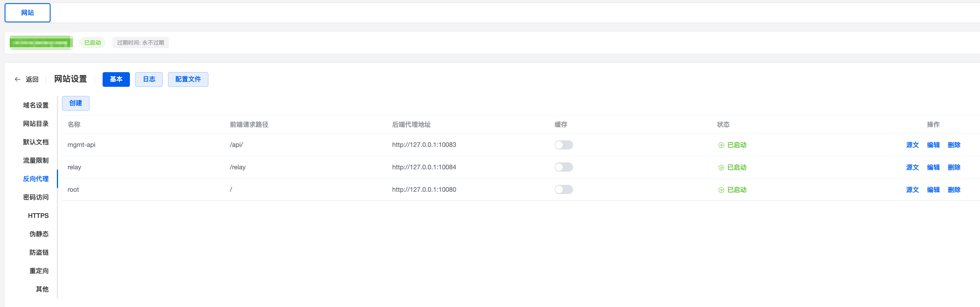Switch to the 基本 tab
Screen dimensions: 980x307
(116, 79)
